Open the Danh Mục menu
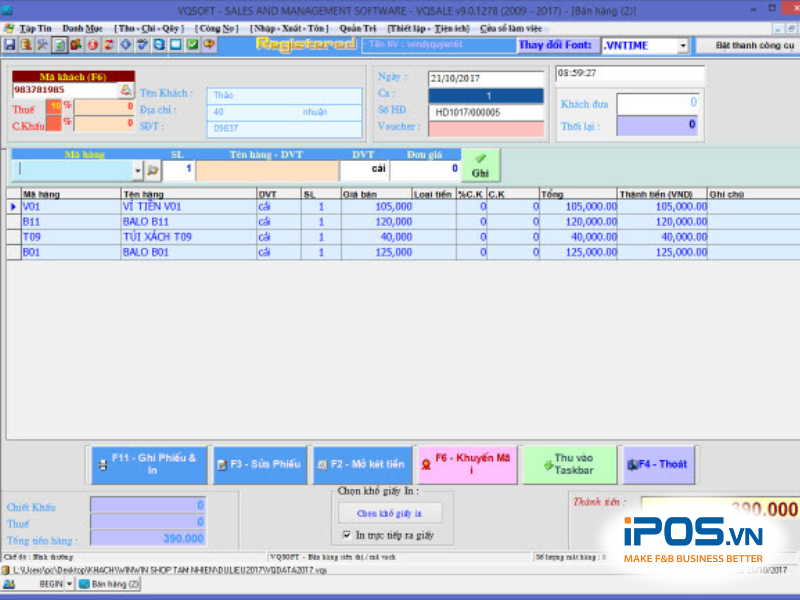Viewport: 800px width, 600px height. click(82, 29)
